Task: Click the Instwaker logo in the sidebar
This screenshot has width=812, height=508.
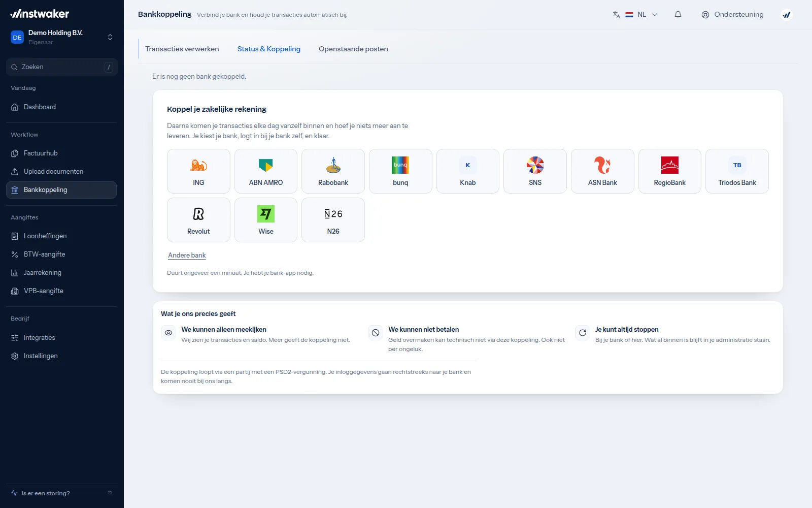Action: click(x=40, y=14)
